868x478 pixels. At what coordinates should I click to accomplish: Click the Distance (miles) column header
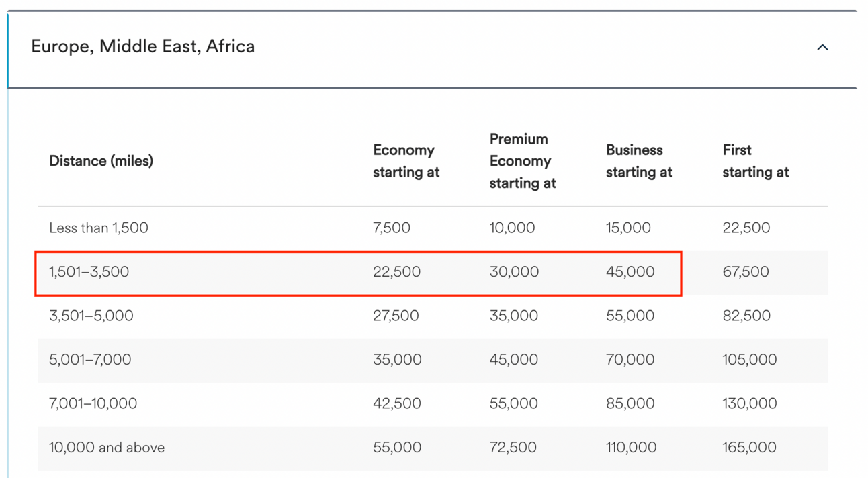pyautogui.click(x=101, y=161)
